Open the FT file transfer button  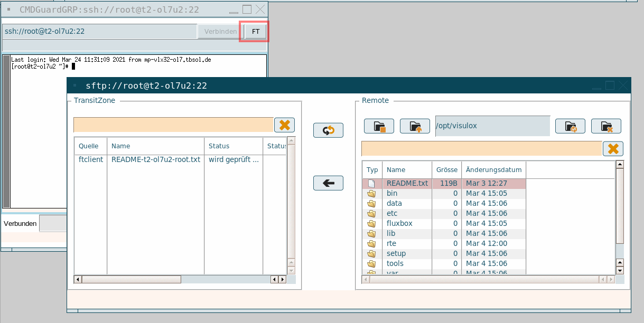(x=256, y=32)
